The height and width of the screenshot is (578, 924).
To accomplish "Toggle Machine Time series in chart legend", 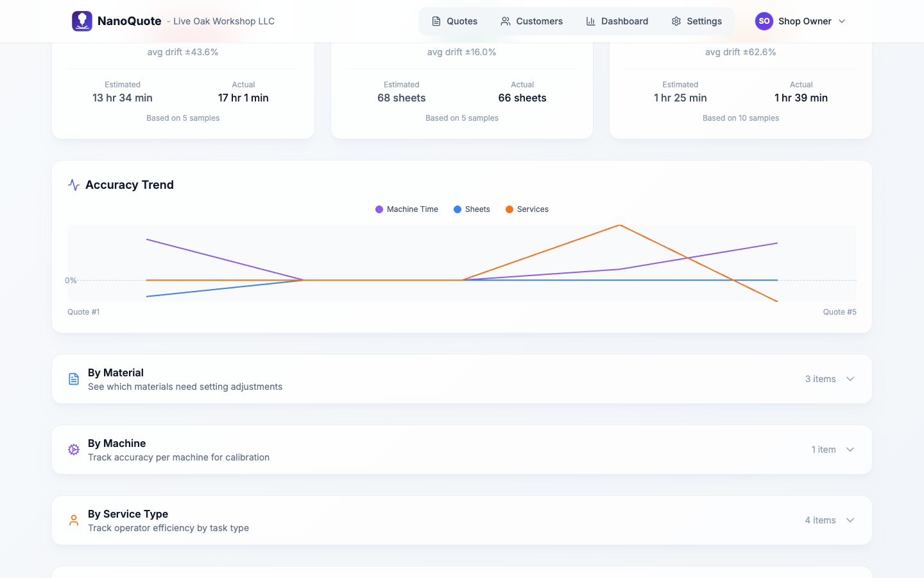I will pyautogui.click(x=407, y=209).
